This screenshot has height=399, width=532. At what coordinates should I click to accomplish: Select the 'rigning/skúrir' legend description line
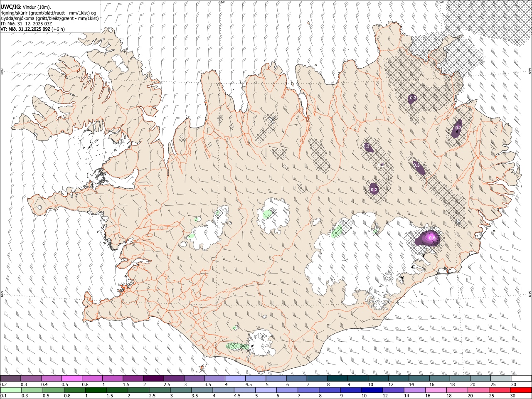pos(48,13)
